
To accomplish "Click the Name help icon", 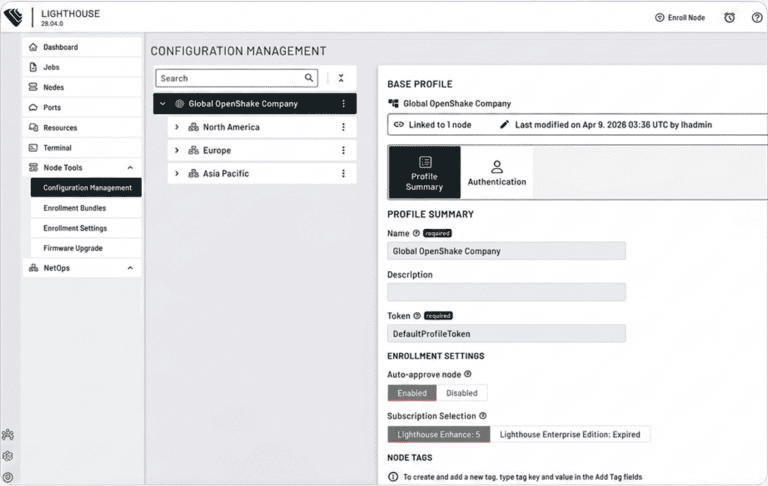I will click(x=416, y=233).
